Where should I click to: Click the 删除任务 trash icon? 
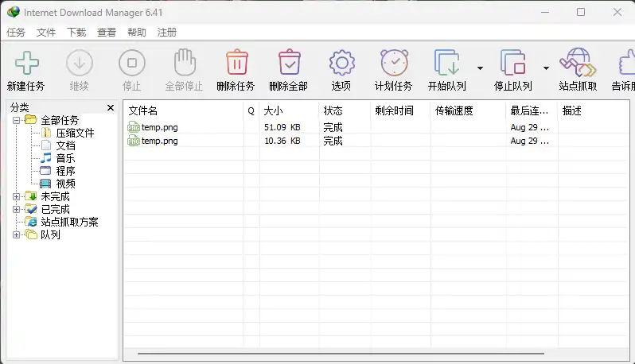pos(237,62)
